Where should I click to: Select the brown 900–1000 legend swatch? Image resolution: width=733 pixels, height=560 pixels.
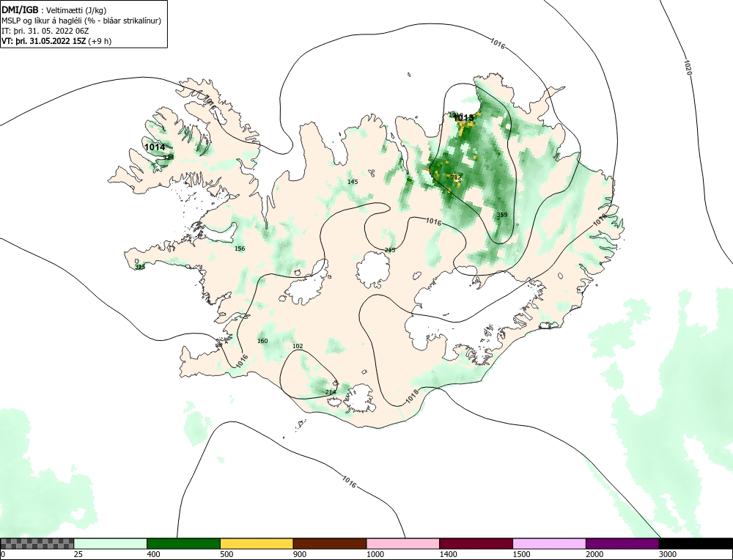click(330, 544)
